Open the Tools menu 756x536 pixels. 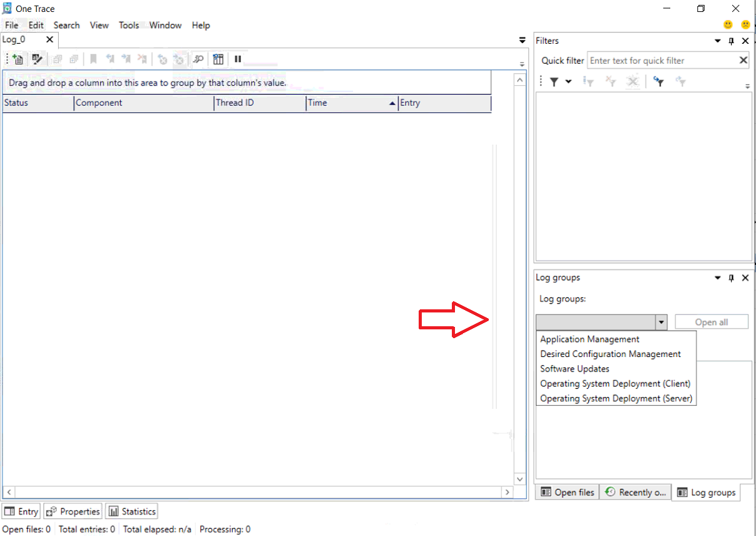tap(129, 25)
